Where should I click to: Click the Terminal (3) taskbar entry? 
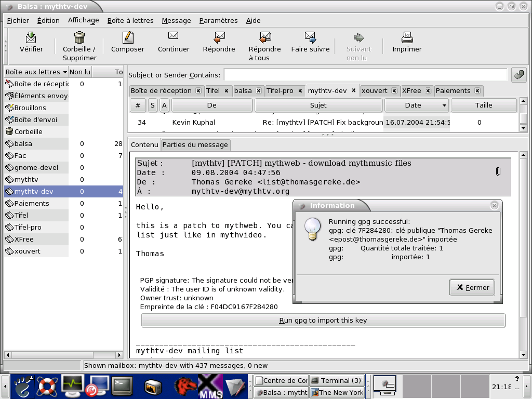tap(336, 380)
